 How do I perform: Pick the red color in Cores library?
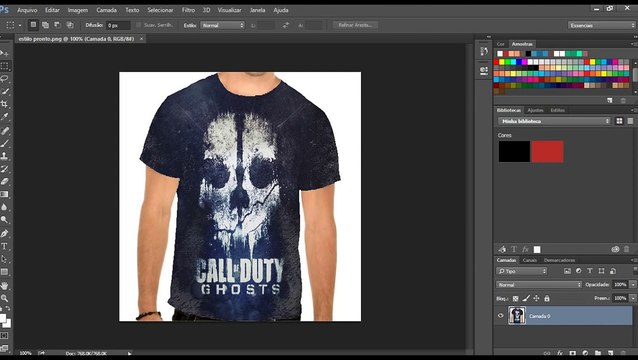[547, 152]
